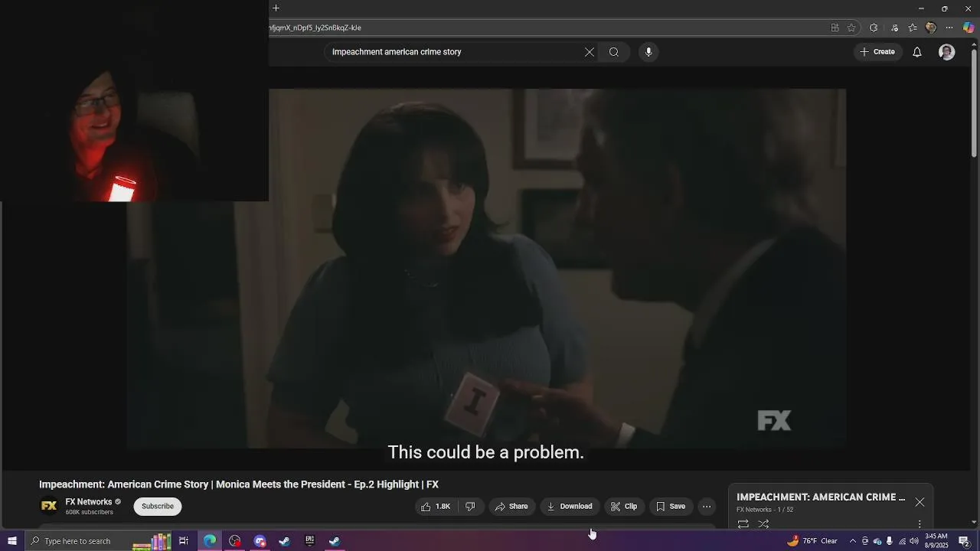Image resolution: width=980 pixels, height=551 pixels.
Task: Open OBS Studio from taskbar
Action: click(235, 541)
